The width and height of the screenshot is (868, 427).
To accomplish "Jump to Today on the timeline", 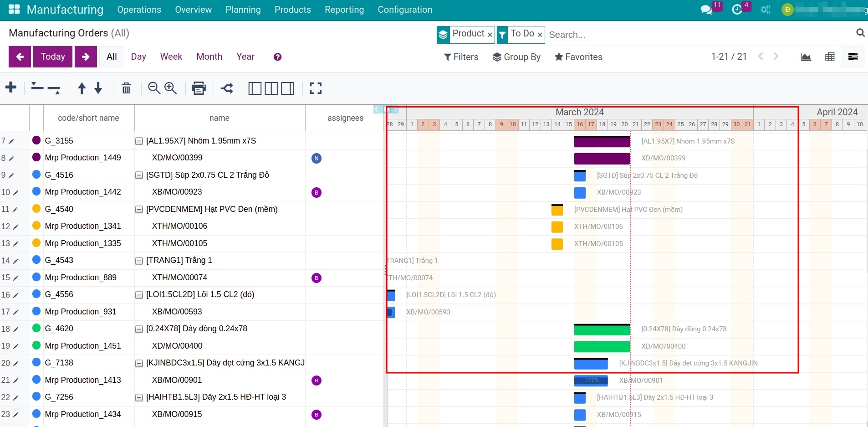I will (52, 57).
